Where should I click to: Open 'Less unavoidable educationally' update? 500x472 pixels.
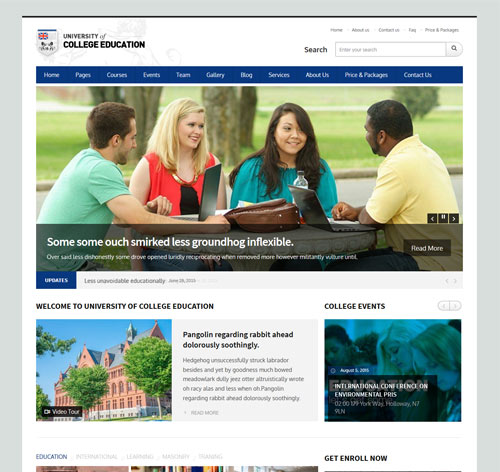125,281
